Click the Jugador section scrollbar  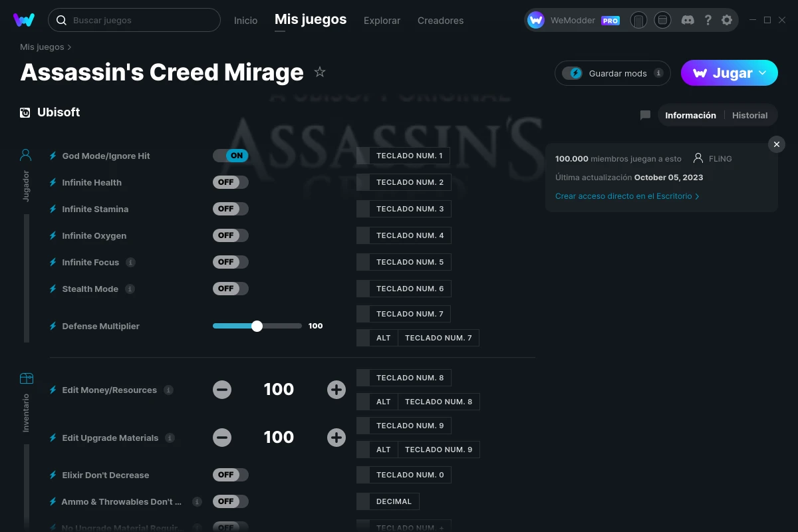point(27,278)
